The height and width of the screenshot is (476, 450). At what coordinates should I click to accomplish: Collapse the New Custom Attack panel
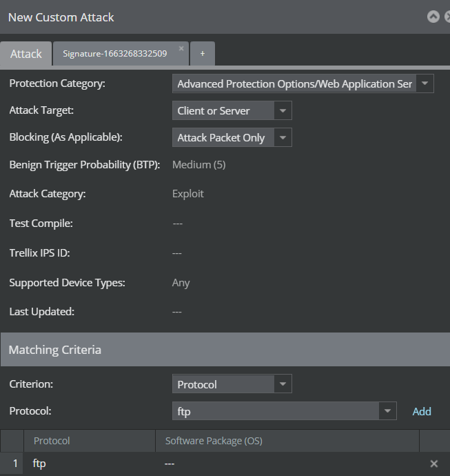pos(433,17)
